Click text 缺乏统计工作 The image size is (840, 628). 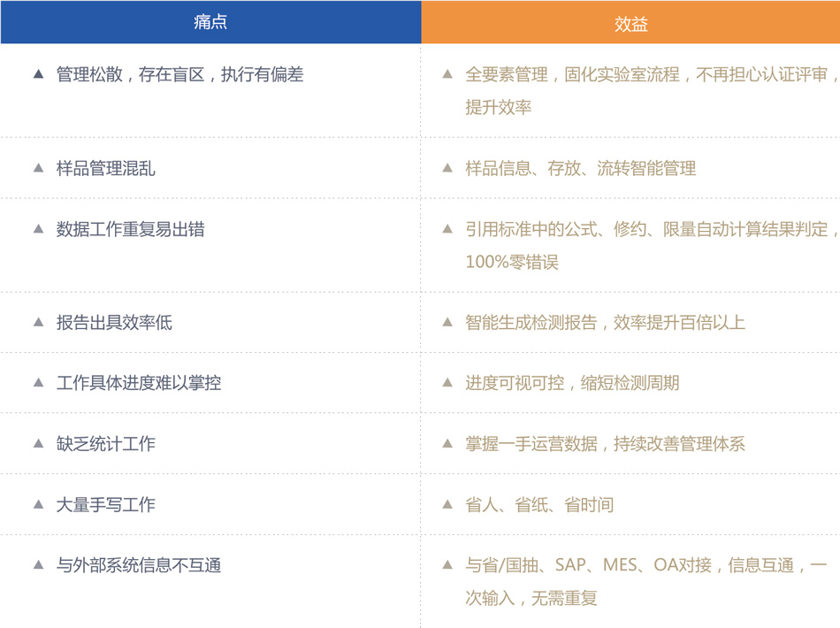tap(105, 444)
